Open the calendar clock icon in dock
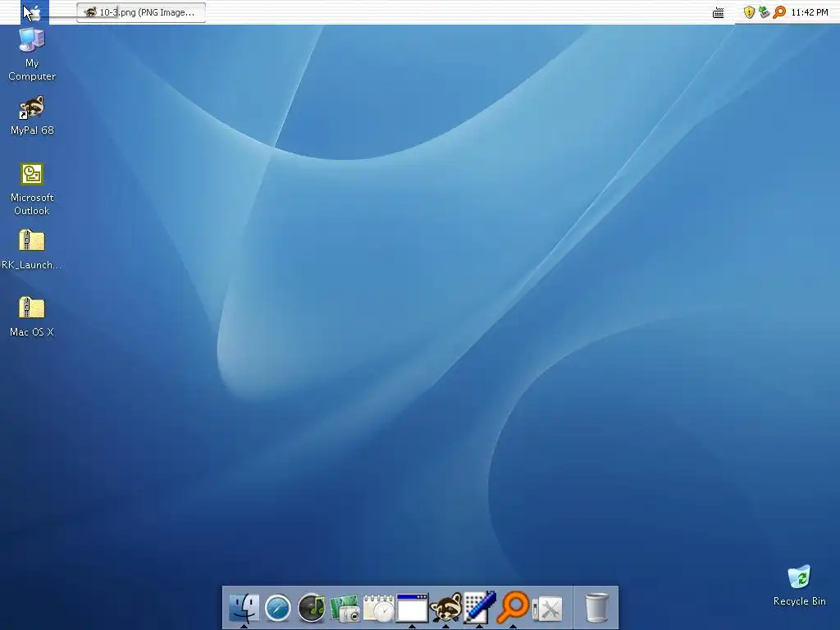 (378, 608)
